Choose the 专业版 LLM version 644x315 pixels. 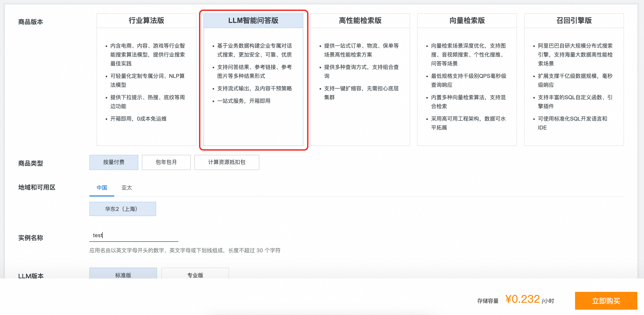(195, 274)
